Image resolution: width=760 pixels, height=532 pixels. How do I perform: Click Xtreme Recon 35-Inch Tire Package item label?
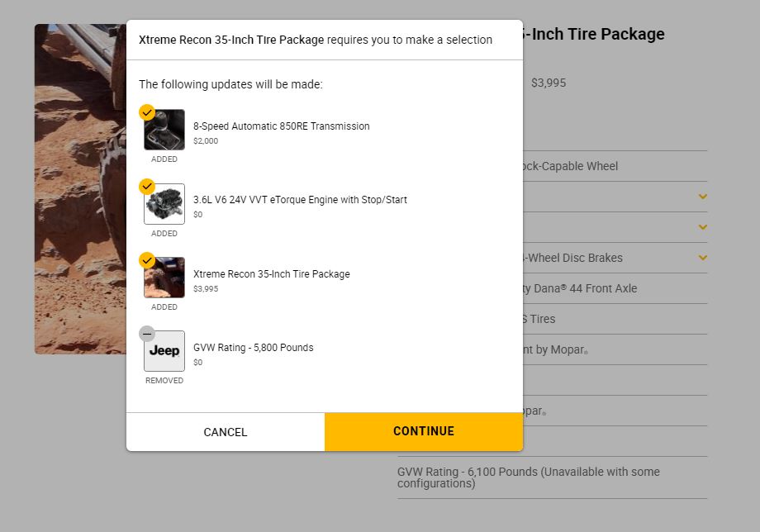(272, 273)
